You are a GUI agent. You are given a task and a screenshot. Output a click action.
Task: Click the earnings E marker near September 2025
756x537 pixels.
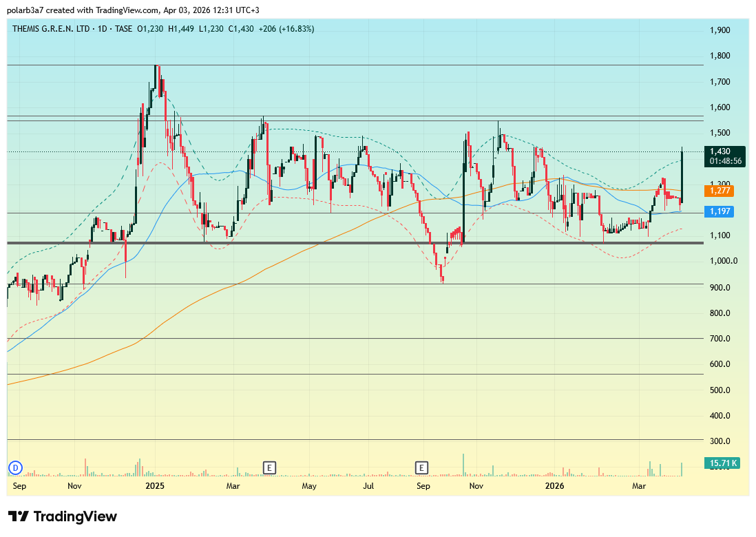(x=421, y=468)
